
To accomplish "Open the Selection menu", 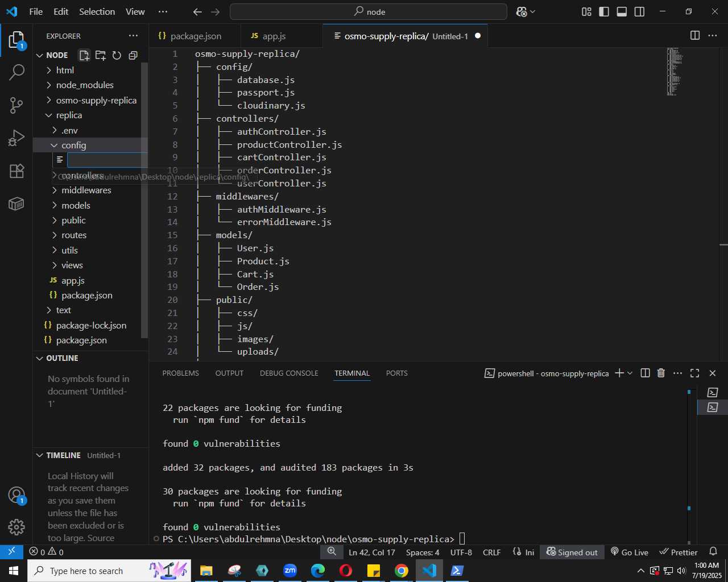I will (97, 12).
